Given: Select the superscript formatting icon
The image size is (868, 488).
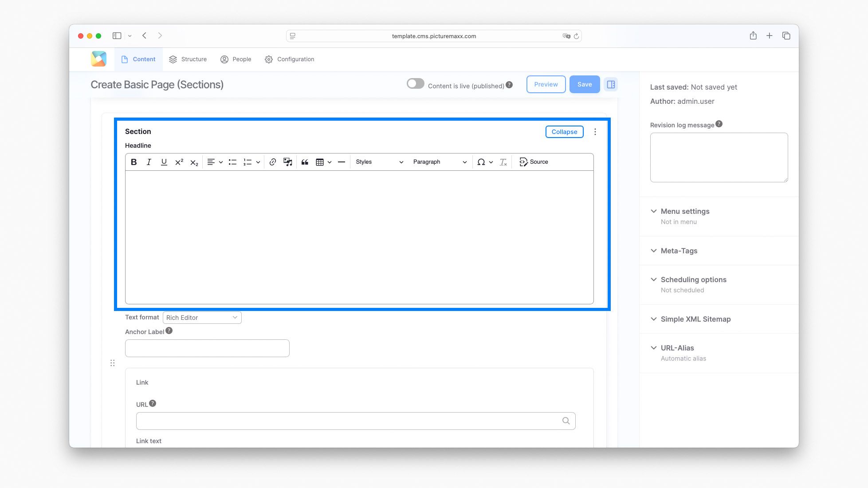Looking at the screenshot, I should coord(178,162).
